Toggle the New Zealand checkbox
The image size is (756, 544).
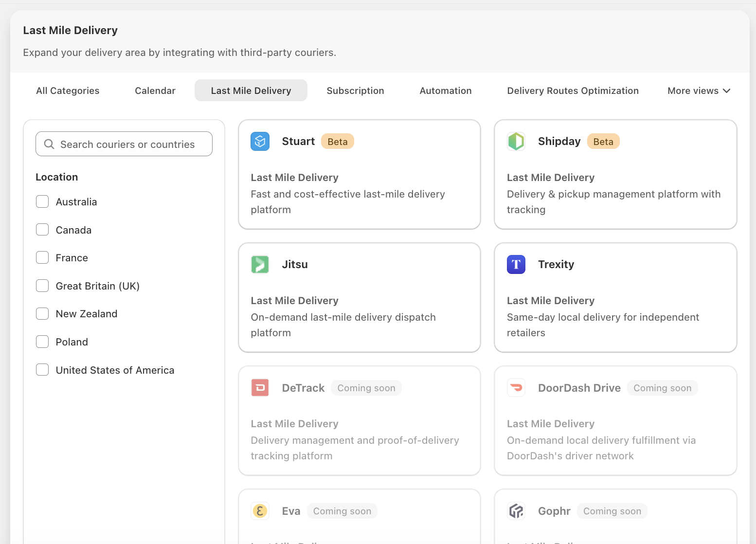[x=42, y=314]
